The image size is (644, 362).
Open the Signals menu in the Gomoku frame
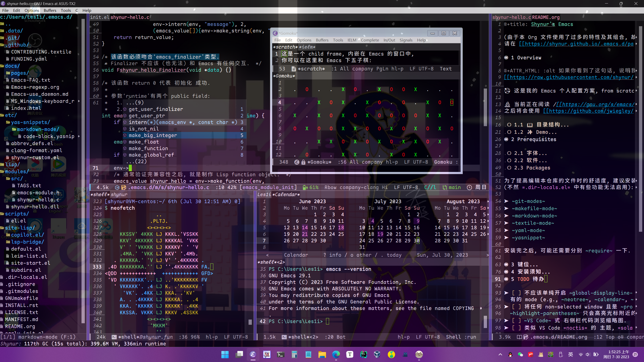coord(406,40)
